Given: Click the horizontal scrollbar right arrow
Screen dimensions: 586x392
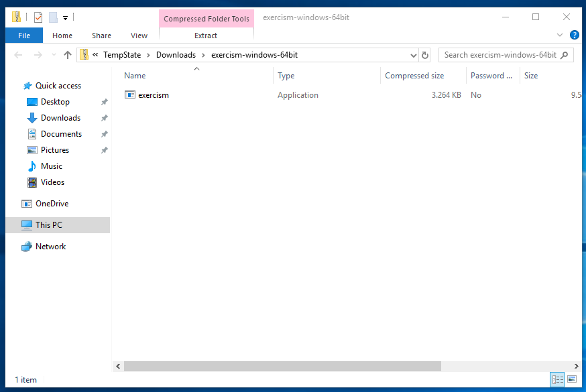Looking at the screenshot, I should pyautogui.click(x=577, y=367).
